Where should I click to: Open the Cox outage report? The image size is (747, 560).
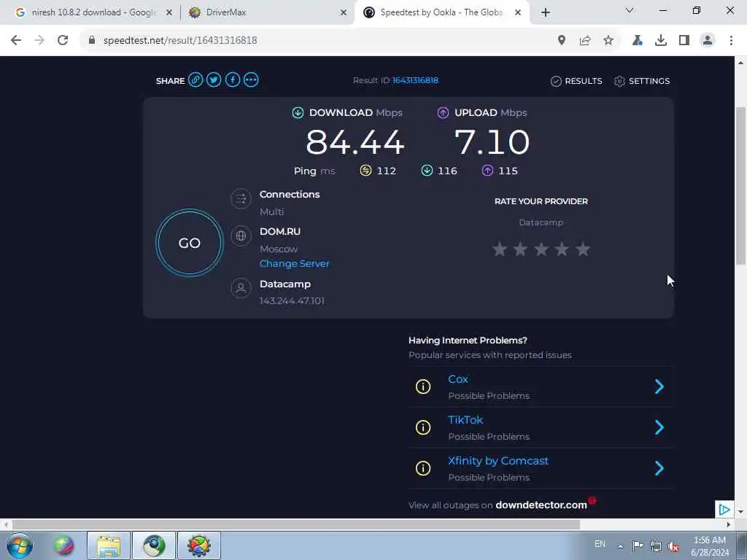[458, 379]
